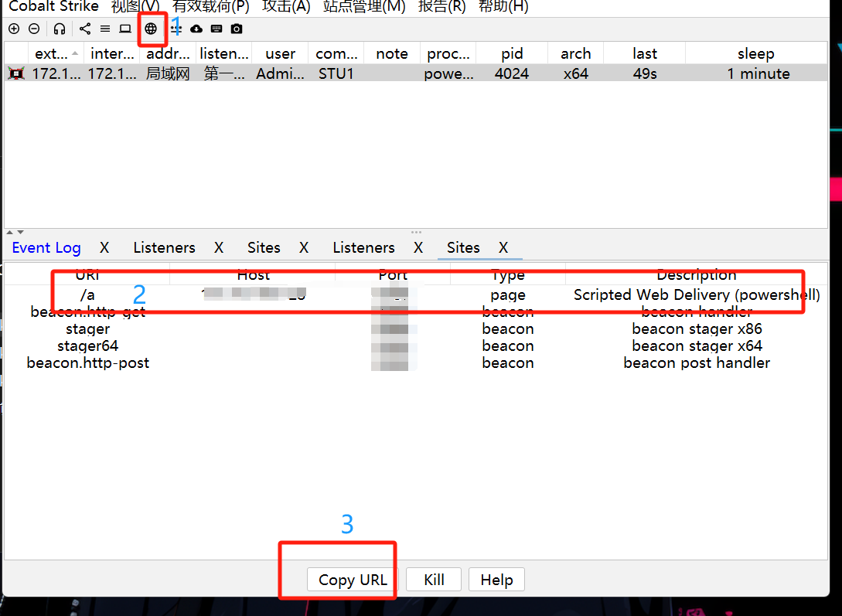Click the Admi... user cell
Image resolution: width=842 pixels, height=616 pixels.
(x=281, y=73)
